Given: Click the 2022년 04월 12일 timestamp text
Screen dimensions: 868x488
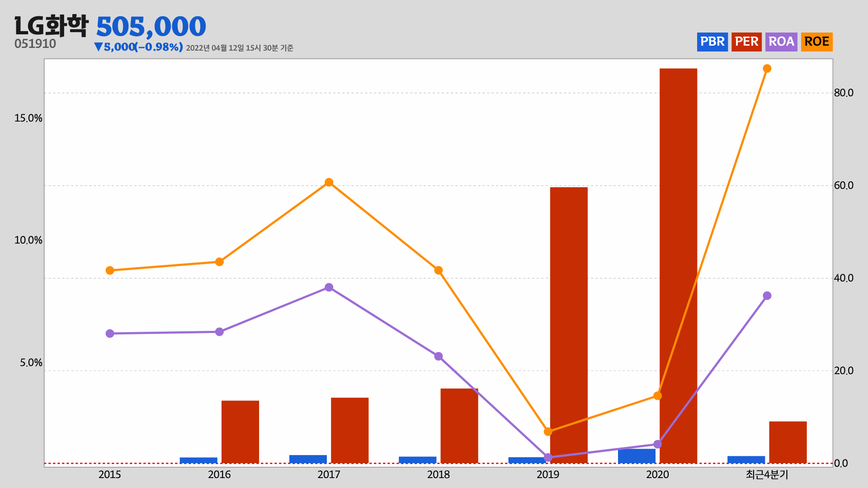Looking at the screenshot, I should pyautogui.click(x=240, y=48).
